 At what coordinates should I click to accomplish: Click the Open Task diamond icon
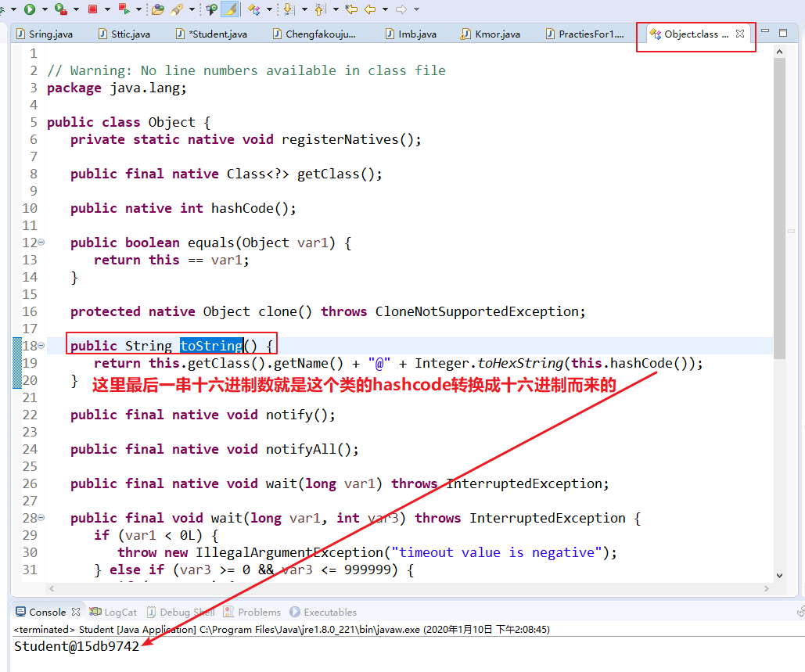pyautogui.click(x=254, y=9)
